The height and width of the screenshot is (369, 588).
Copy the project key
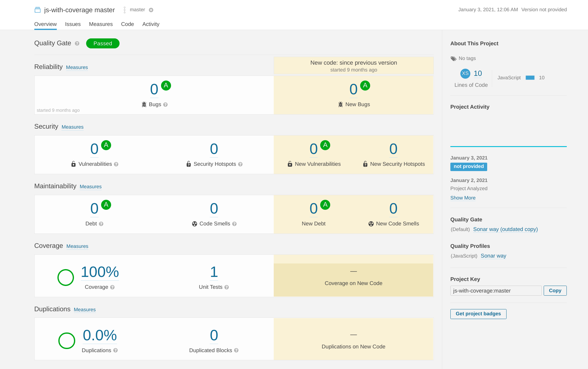click(x=555, y=291)
